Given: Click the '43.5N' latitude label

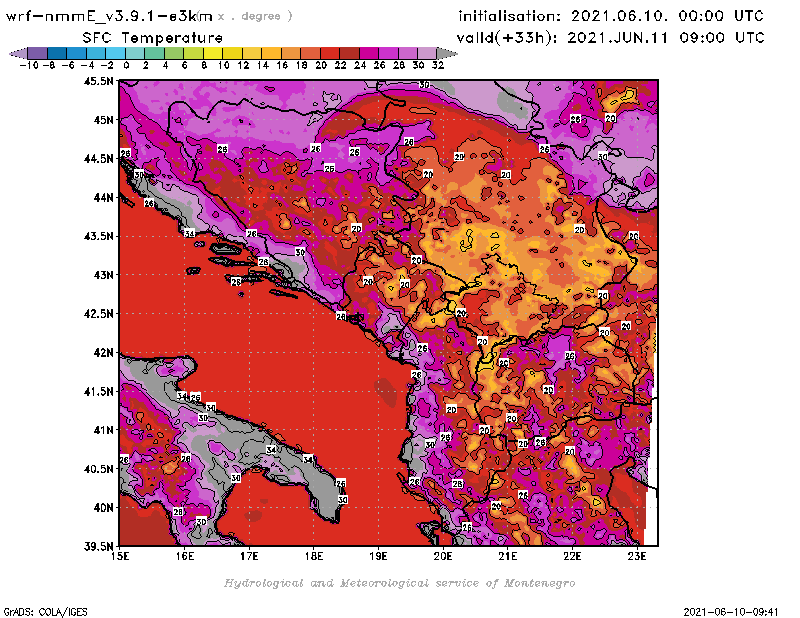Looking at the screenshot, I should [x=98, y=236].
